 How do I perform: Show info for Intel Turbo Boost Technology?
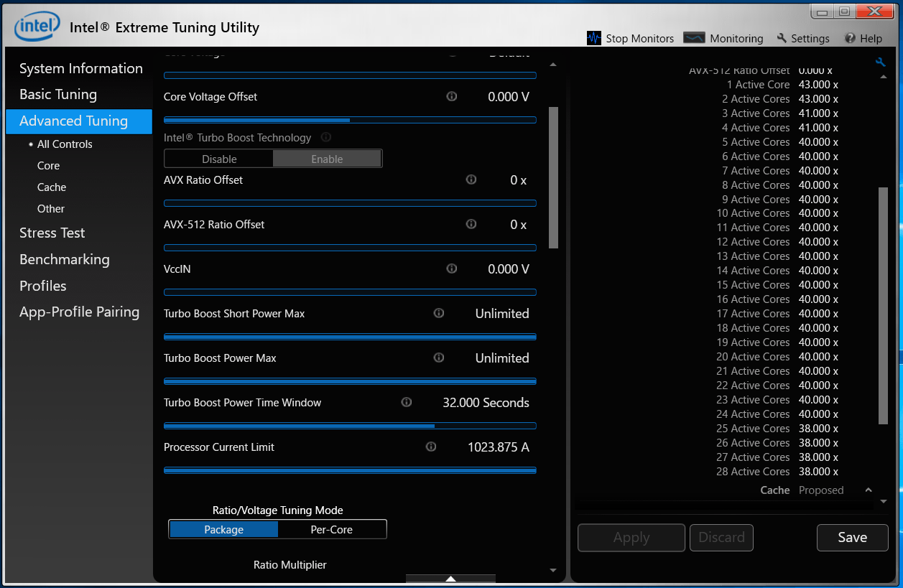point(326,137)
